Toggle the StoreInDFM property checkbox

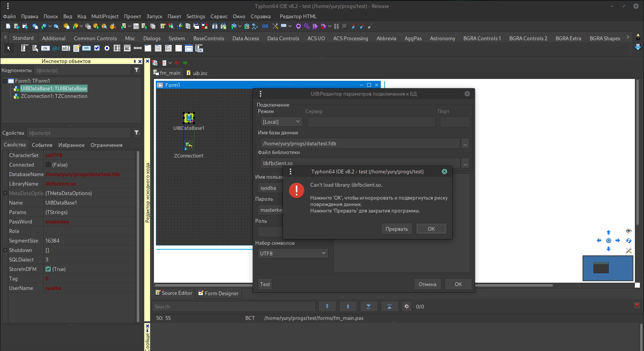coord(48,269)
